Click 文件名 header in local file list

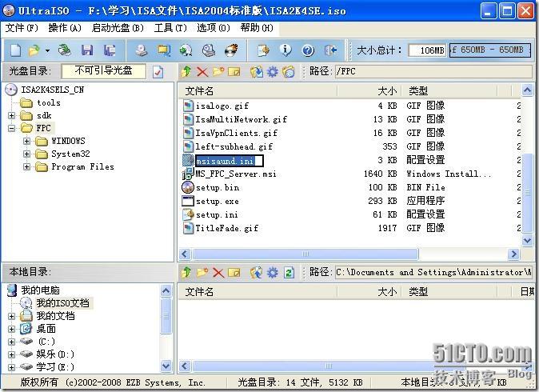tap(258, 292)
